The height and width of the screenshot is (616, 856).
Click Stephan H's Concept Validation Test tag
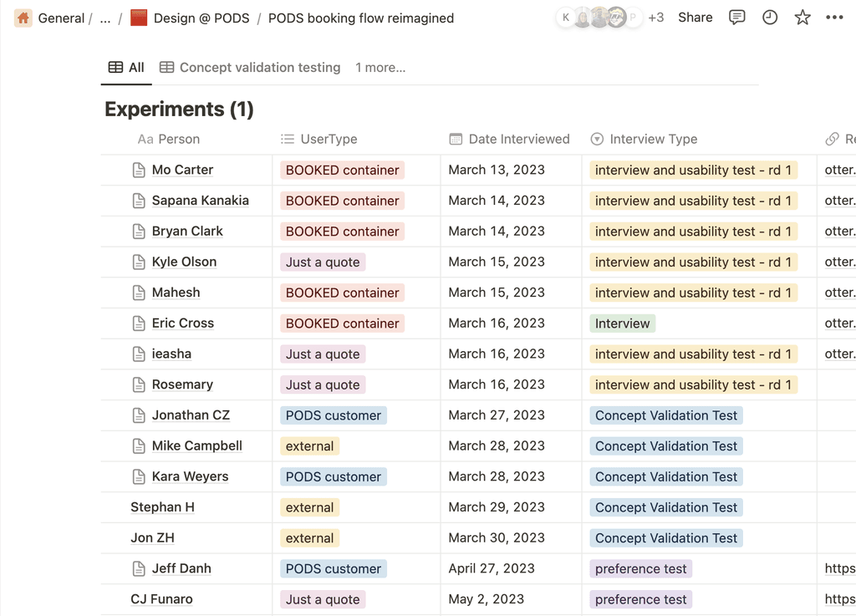666,507
